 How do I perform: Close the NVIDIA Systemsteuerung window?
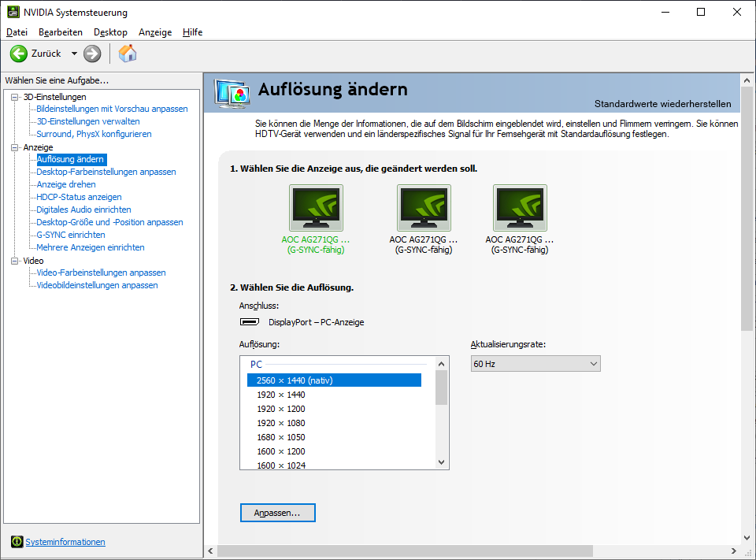pyautogui.click(x=737, y=12)
